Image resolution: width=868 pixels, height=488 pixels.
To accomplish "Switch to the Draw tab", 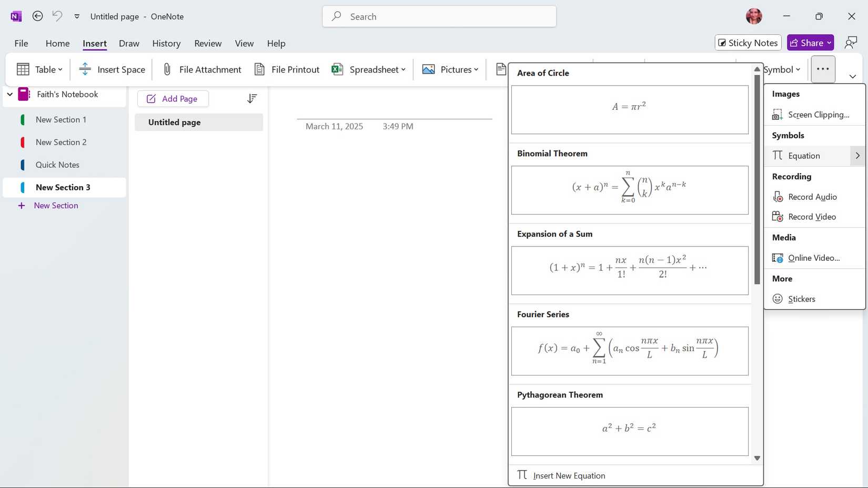I will point(129,43).
